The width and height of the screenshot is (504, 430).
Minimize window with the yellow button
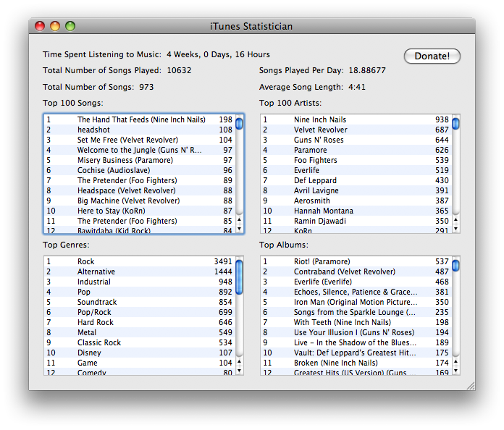coord(55,26)
